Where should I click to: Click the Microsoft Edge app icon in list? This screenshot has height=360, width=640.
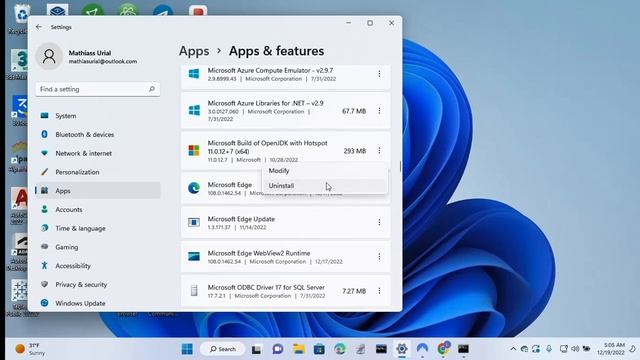pyautogui.click(x=194, y=188)
